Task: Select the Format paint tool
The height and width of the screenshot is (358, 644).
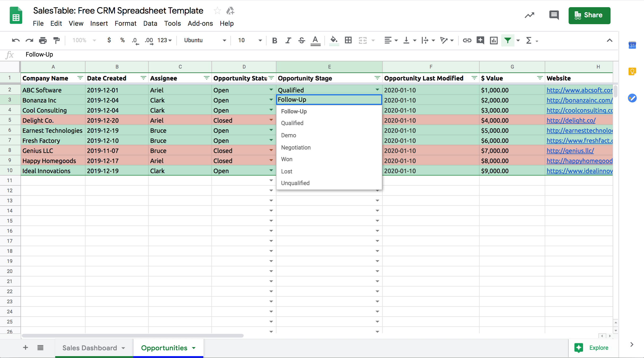Action: (x=56, y=40)
